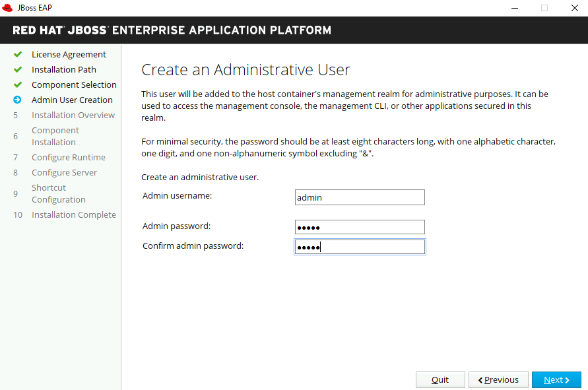Go back with the Previous button

(498, 379)
